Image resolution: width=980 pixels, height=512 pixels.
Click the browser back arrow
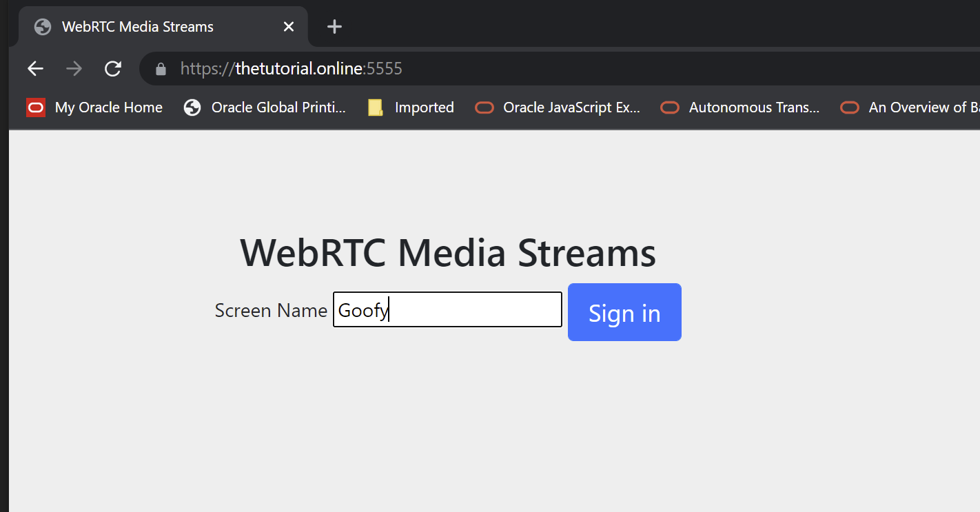35,69
